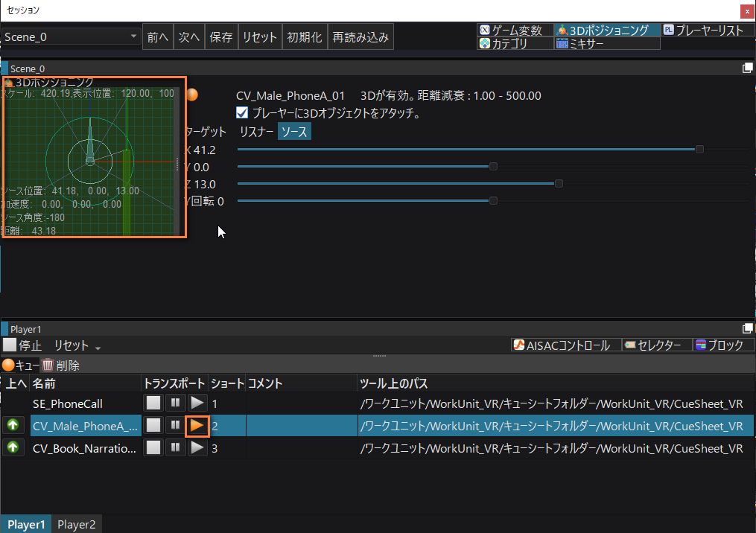The image size is (756, 533).
Task: Select ソース as target
Action: coord(294,132)
